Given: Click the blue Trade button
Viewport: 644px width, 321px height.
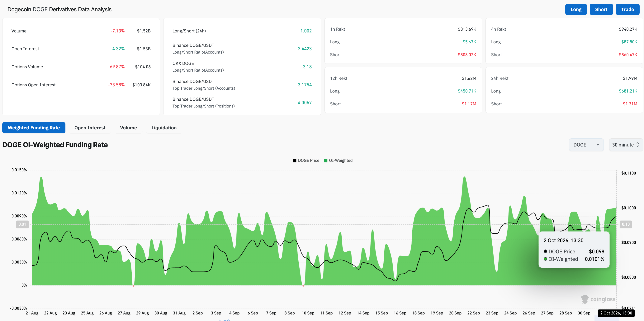Looking at the screenshot, I should [627, 10].
